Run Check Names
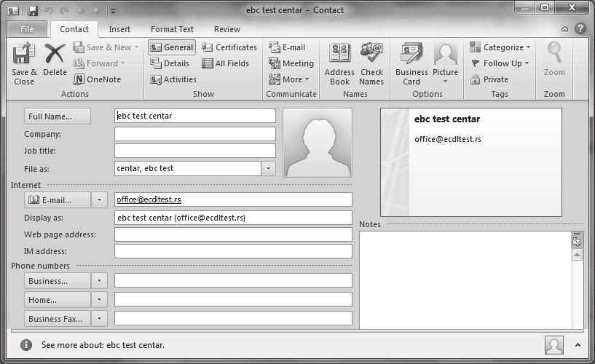Viewport: 595px width, 364px height. pyautogui.click(x=371, y=63)
